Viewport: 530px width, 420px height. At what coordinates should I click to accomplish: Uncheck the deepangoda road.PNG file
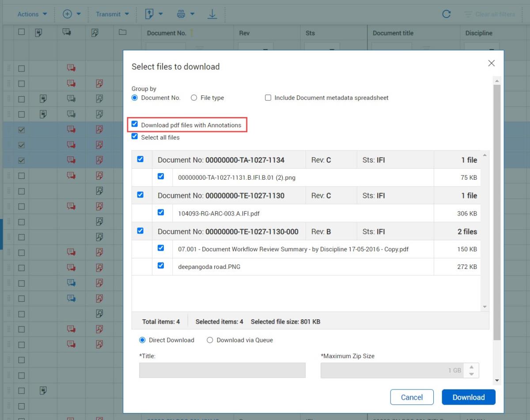click(x=161, y=266)
